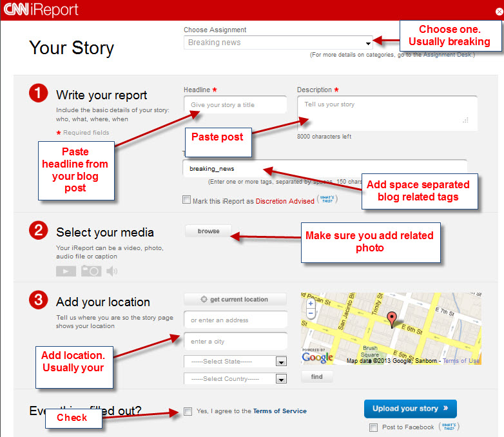Screen dimensions: 504x437
Task: Check Mark this iReport as Discretion Advised
Action: 186,200
